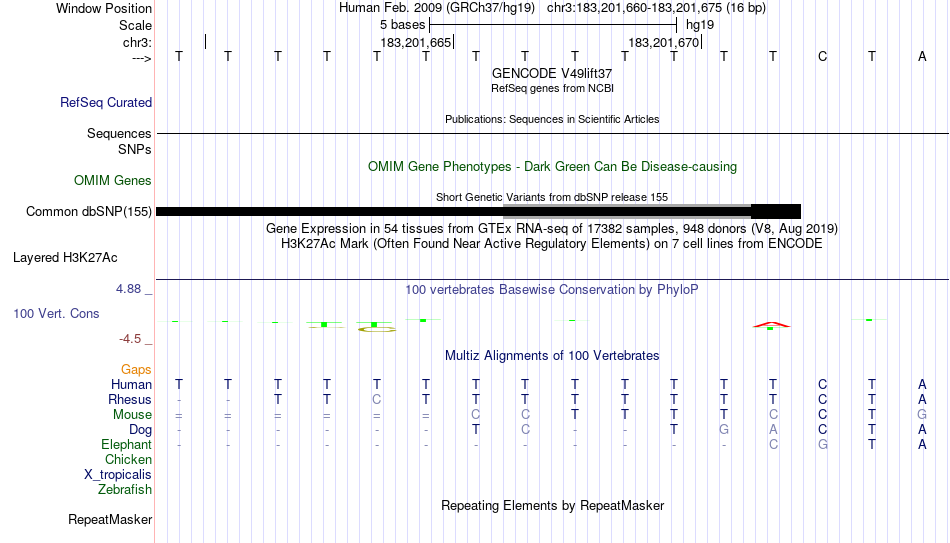Click the Window Position track label

click(x=104, y=8)
